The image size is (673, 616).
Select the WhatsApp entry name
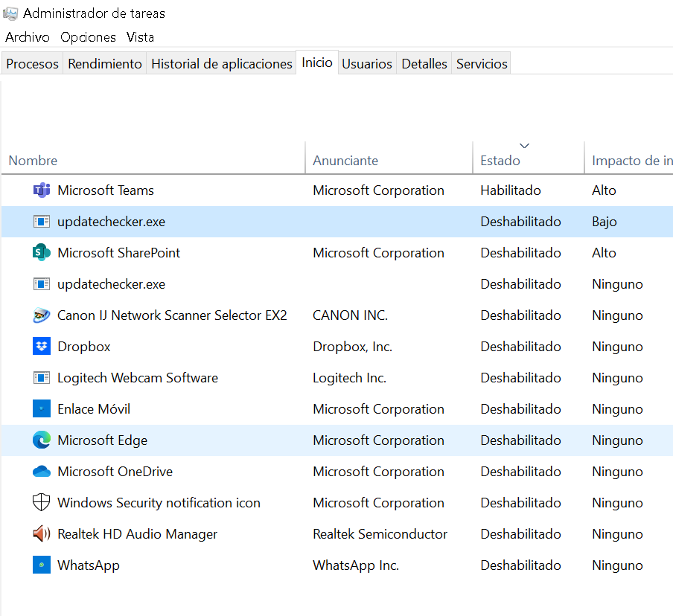coord(89,565)
